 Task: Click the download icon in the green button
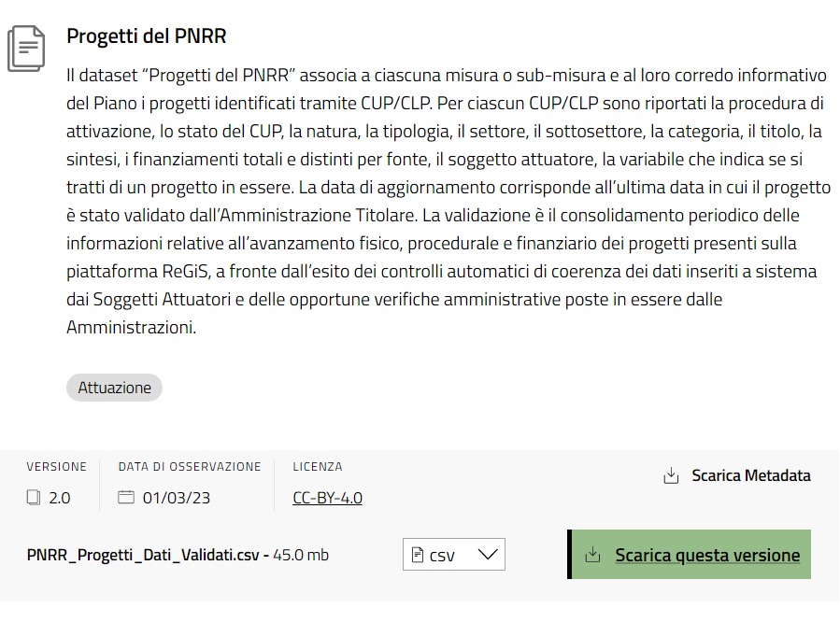(592, 555)
